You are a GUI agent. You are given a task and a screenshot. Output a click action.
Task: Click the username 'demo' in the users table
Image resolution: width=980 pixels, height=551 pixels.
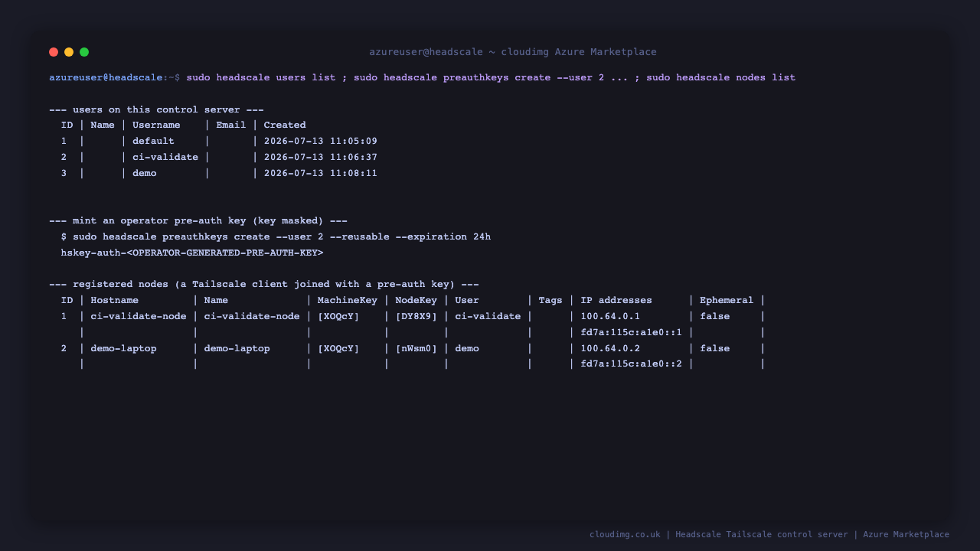click(x=145, y=173)
